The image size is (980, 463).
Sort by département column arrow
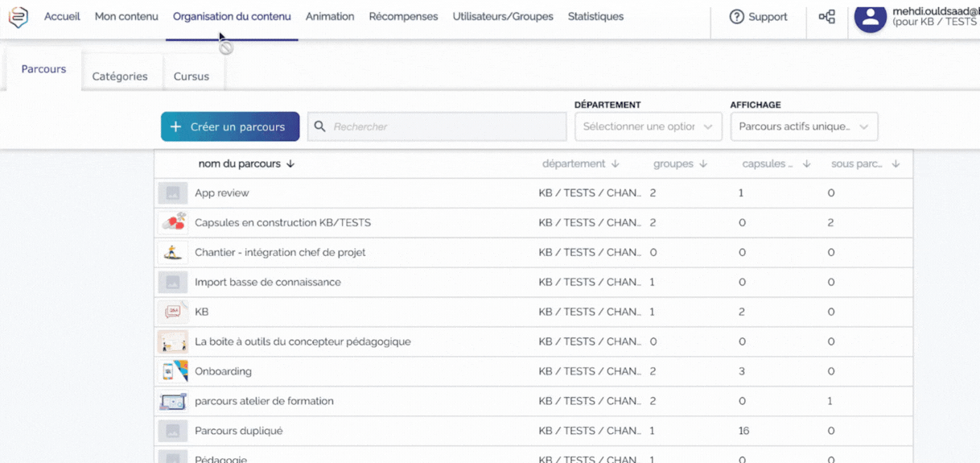(x=616, y=163)
